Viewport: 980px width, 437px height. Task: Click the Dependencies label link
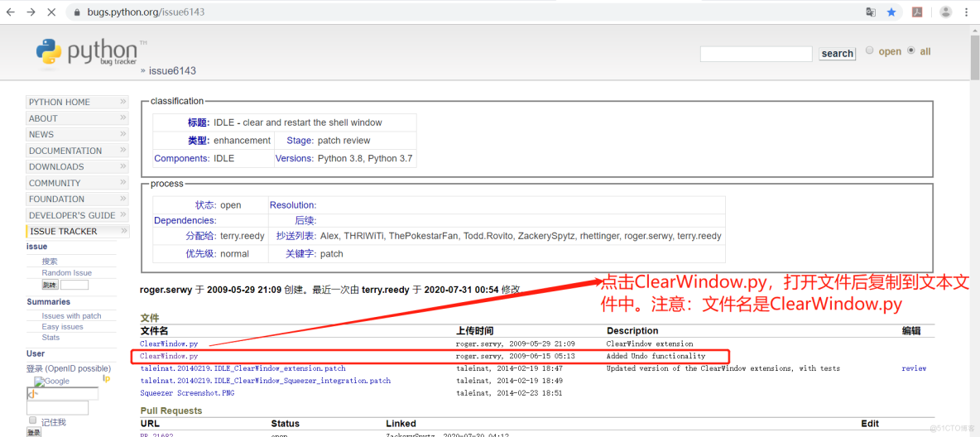(x=185, y=221)
